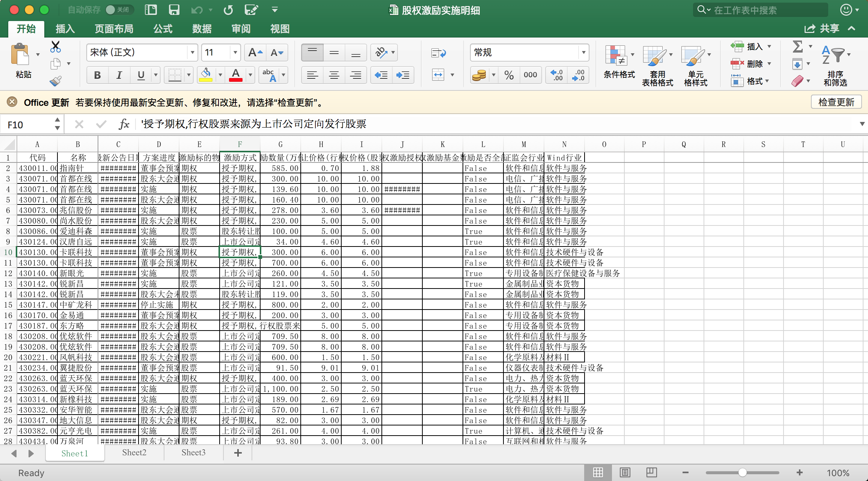Toggle Bold formatting button
The height and width of the screenshot is (481, 868).
(x=97, y=75)
